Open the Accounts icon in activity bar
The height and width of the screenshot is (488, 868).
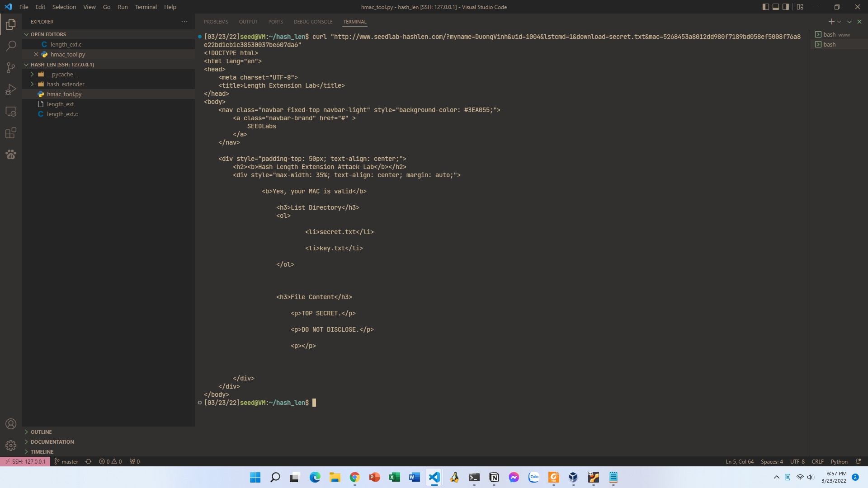11,424
